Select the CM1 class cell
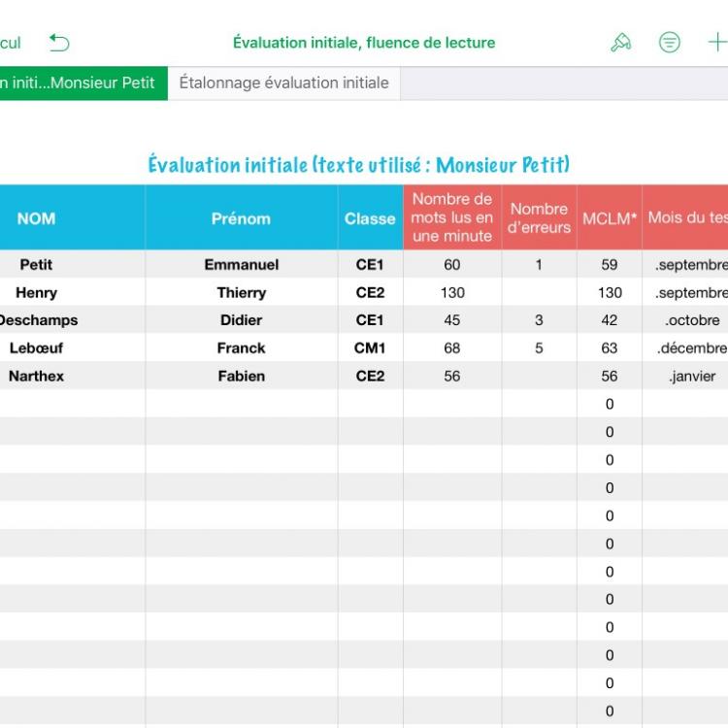728x728 pixels. tap(370, 347)
